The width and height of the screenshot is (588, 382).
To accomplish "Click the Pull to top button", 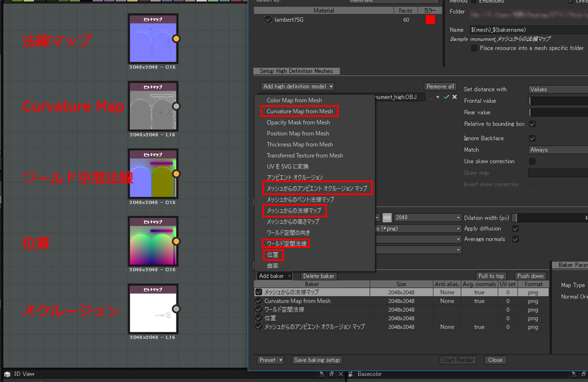I will pos(491,276).
